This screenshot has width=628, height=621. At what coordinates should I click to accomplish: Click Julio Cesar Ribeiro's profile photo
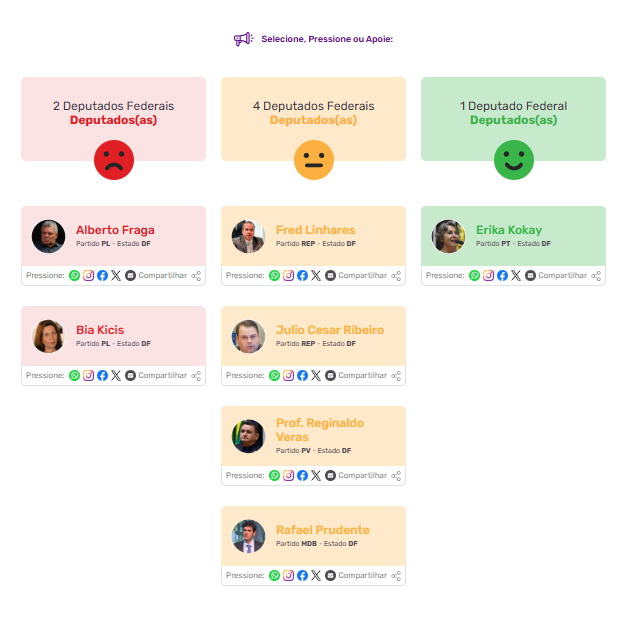pos(248,336)
